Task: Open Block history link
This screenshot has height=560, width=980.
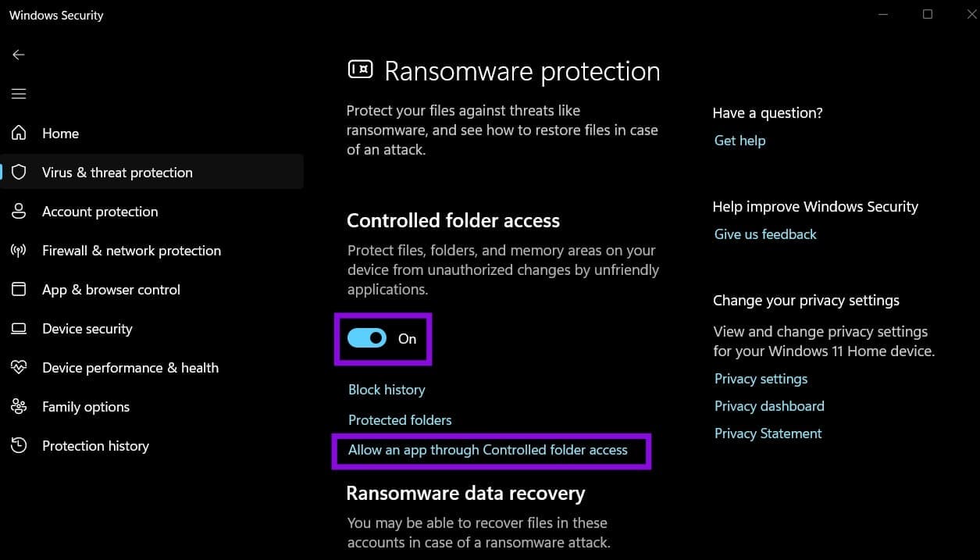Action: (387, 389)
